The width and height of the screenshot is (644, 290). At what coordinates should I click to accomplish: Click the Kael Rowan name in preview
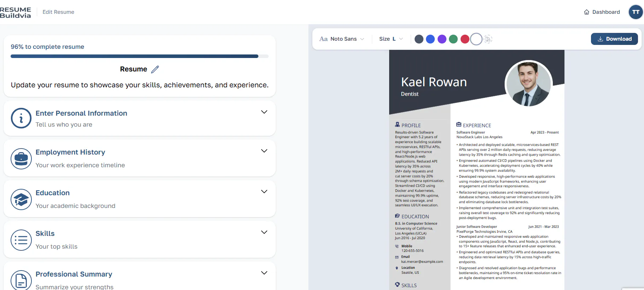pos(434,82)
